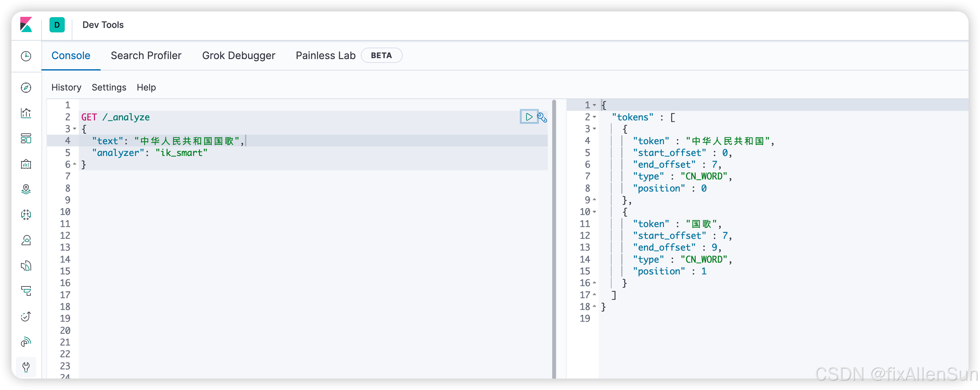Run the GET _analyze request
Screen dimensions: 980x390
coord(528,117)
